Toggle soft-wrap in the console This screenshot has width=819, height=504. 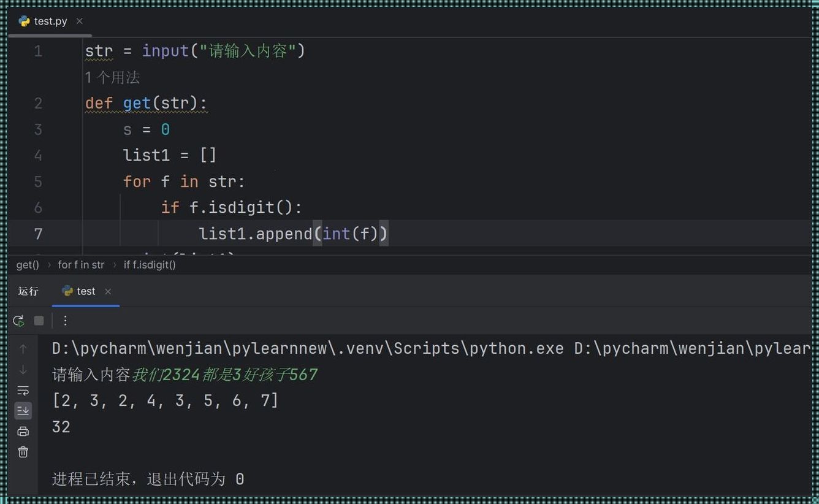click(23, 390)
